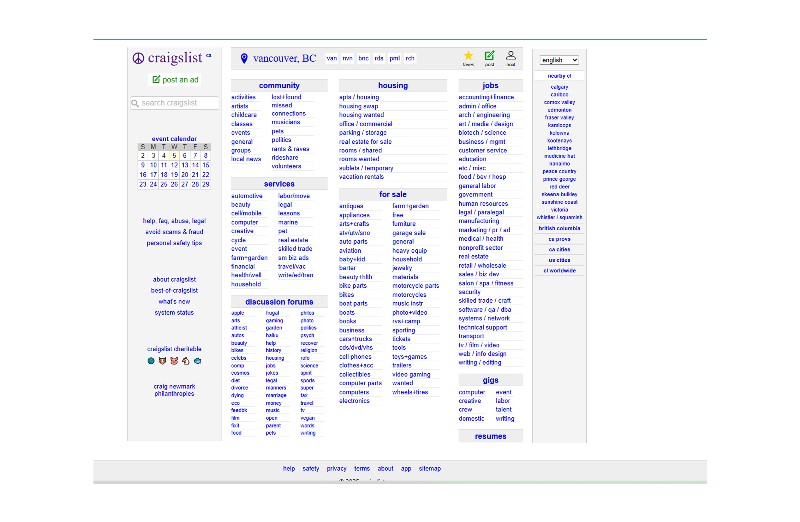Click the earth globe charity icon

(x=151, y=361)
